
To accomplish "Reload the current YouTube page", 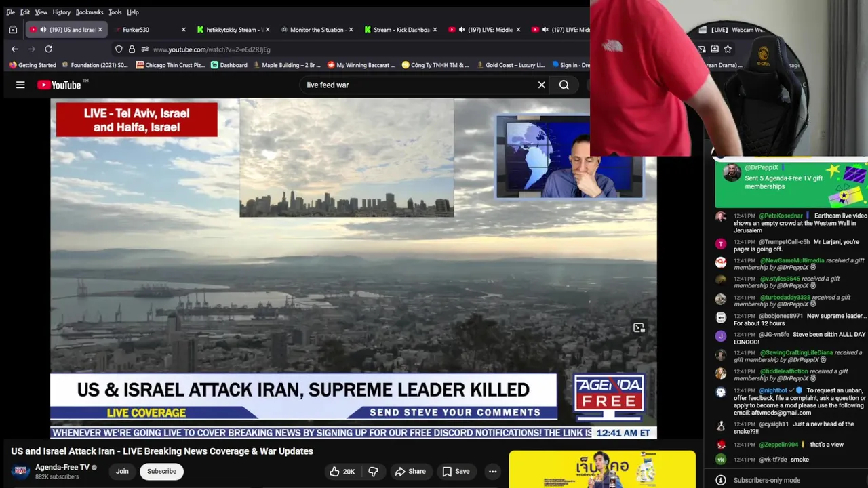I will click(48, 49).
